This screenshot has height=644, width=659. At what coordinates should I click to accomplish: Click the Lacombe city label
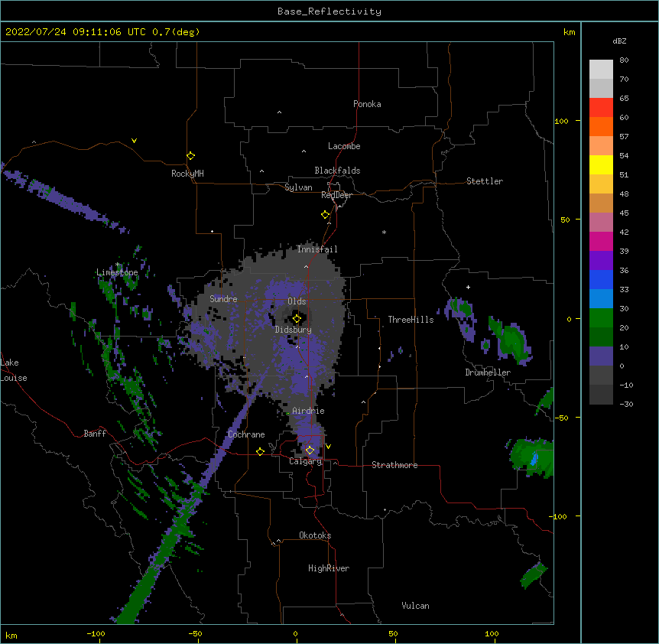point(344,146)
